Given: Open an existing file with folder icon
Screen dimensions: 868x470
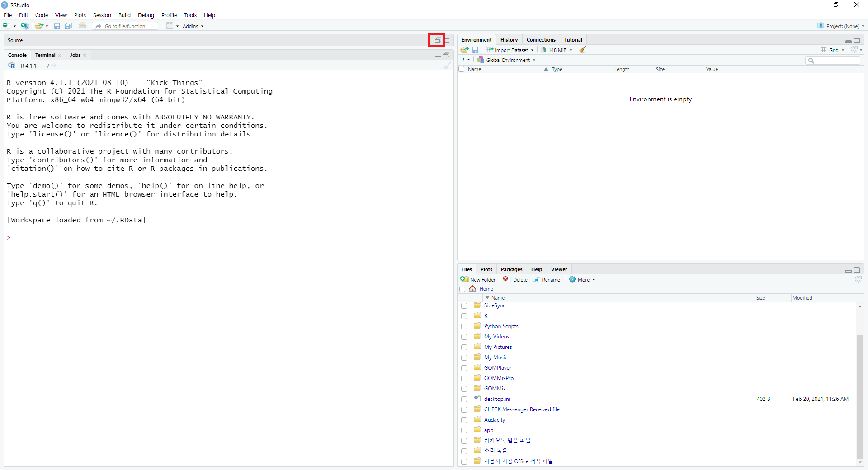Looking at the screenshot, I should point(39,26).
